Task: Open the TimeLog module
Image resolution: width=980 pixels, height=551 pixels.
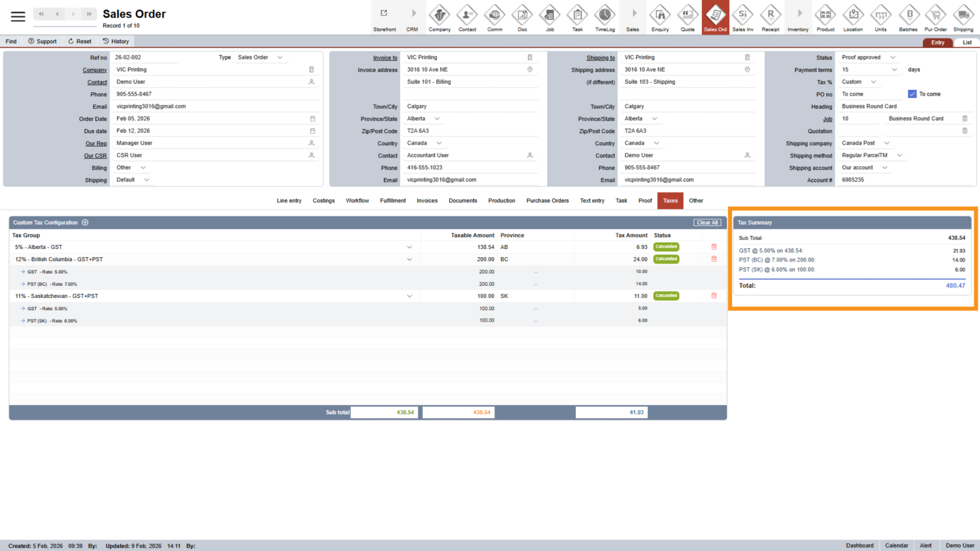Action: point(605,17)
